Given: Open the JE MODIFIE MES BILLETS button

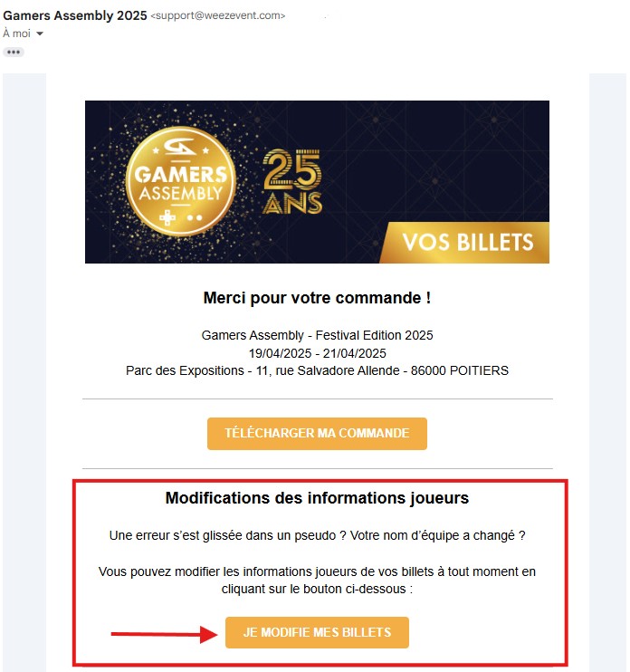Looking at the screenshot, I should pos(317,632).
